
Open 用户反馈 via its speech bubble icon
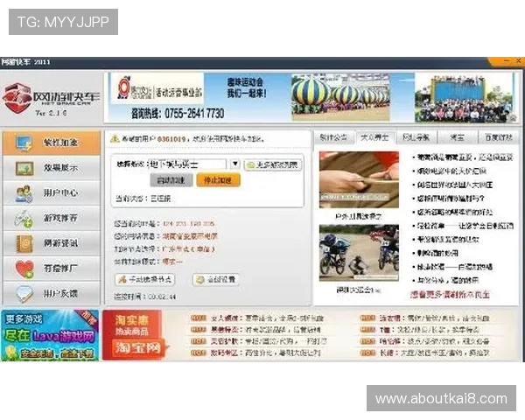tap(24, 294)
